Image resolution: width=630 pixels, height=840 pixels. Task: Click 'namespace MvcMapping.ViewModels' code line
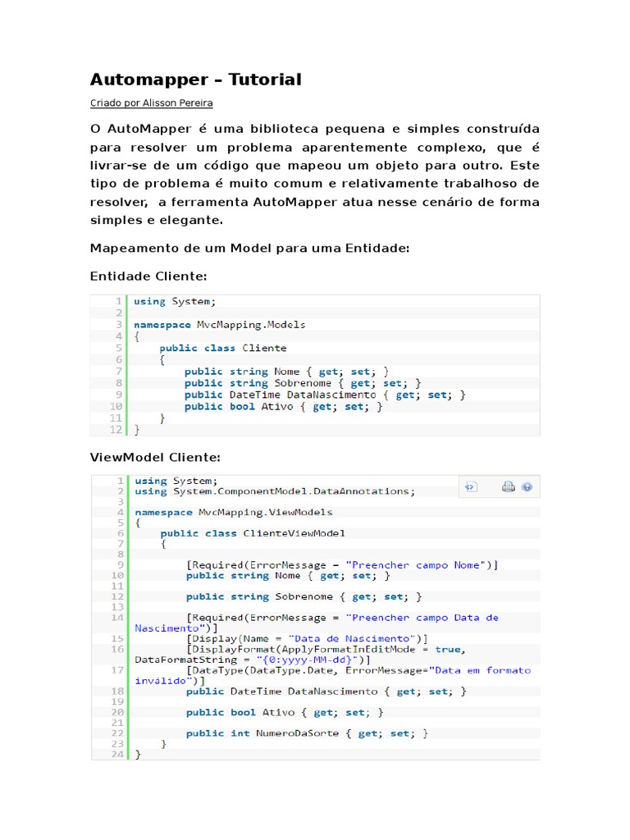pos(234,512)
